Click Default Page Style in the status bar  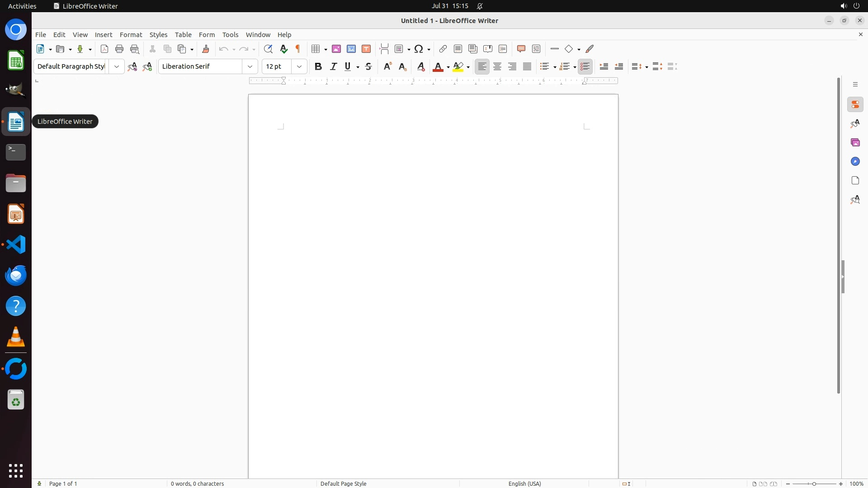pyautogui.click(x=343, y=483)
